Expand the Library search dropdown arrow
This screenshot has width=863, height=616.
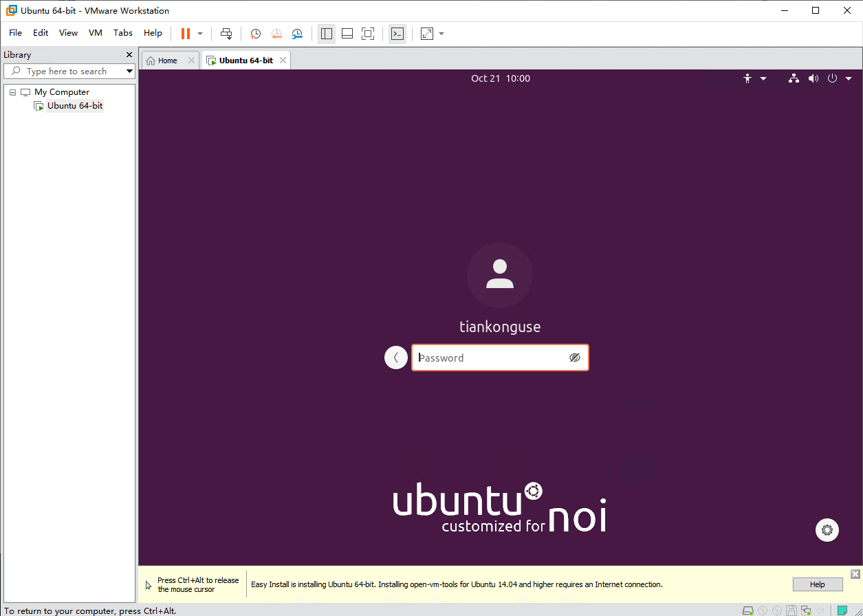(129, 71)
